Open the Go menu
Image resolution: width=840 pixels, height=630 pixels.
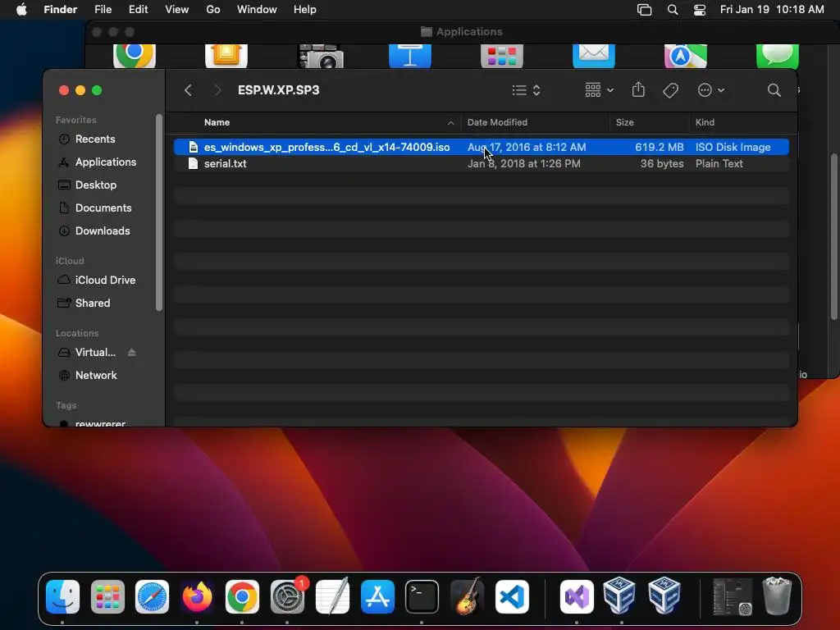213,10
